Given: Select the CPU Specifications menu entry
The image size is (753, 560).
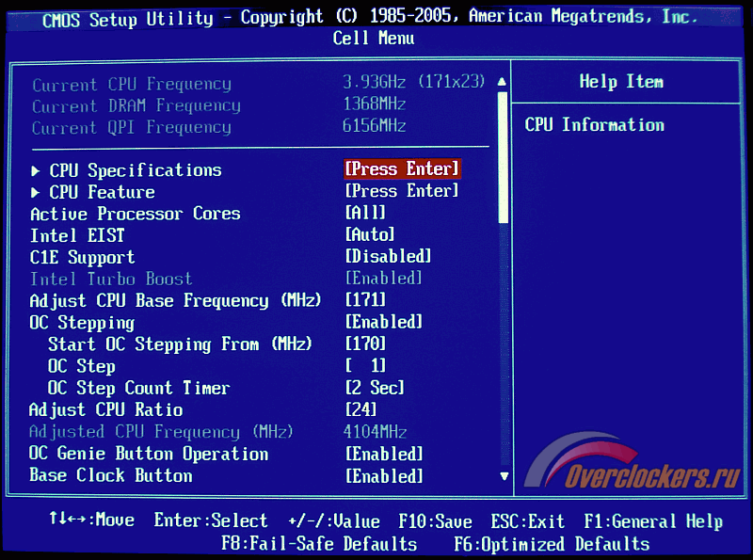Looking at the screenshot, I should pyautogui.click(x=136, y=170).
